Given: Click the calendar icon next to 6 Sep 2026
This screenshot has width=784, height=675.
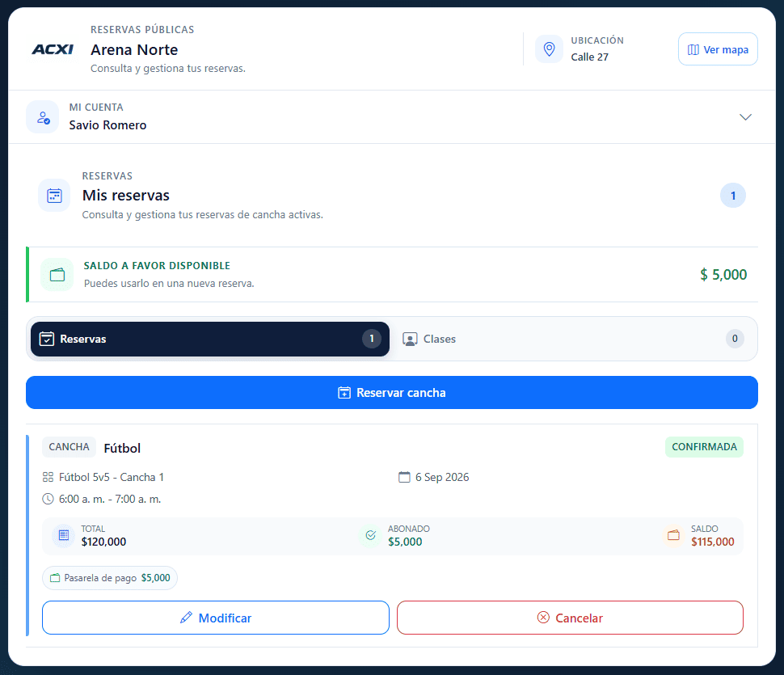Looking at the screenshot, I should [x=404, y=477].
